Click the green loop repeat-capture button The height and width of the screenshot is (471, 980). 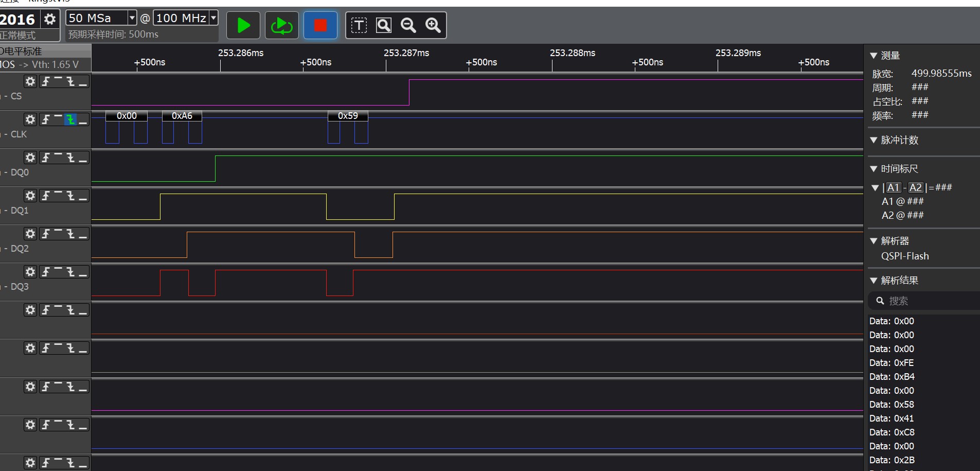(x=281, y=25)
